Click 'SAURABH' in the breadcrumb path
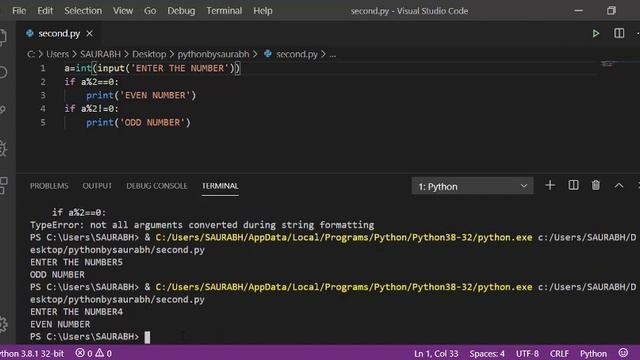Viewport: 640px width, 360px height. coord(100,54)
